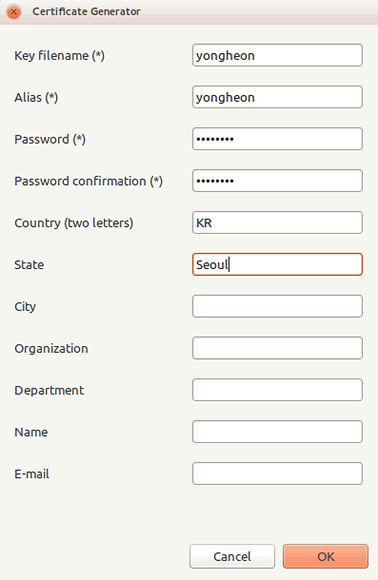
Task: Click the Organization text field
Action: 277,348
